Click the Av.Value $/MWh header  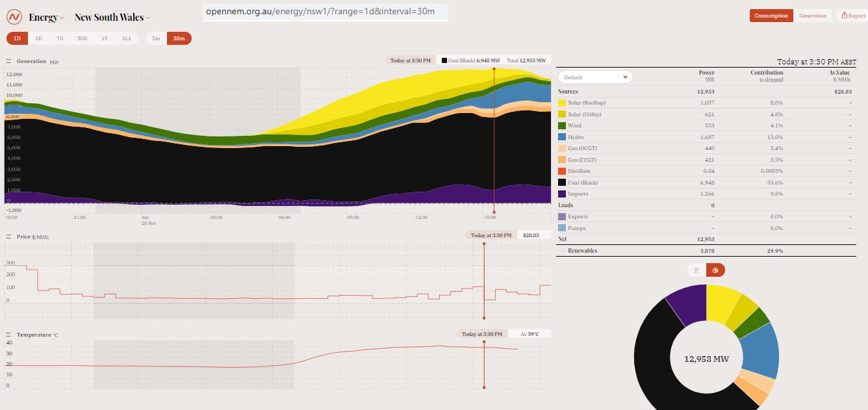pos(839,75)
